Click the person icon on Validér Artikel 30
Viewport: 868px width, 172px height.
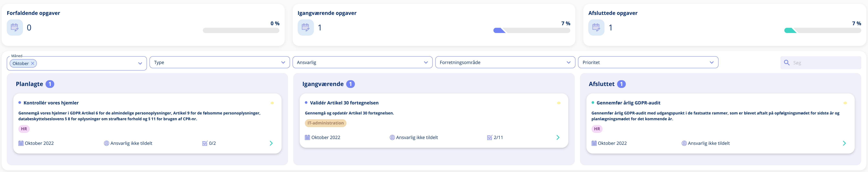(392, 138)
